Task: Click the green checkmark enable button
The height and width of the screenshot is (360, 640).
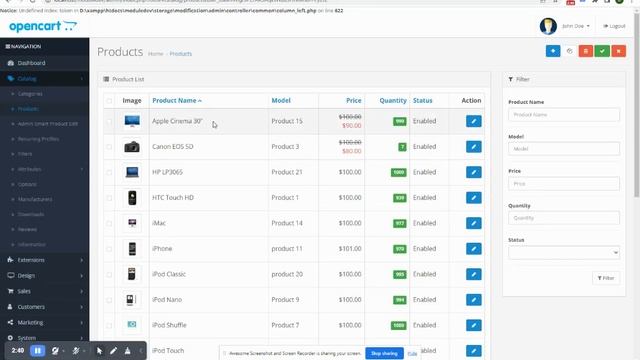Action: click(602, 51)
